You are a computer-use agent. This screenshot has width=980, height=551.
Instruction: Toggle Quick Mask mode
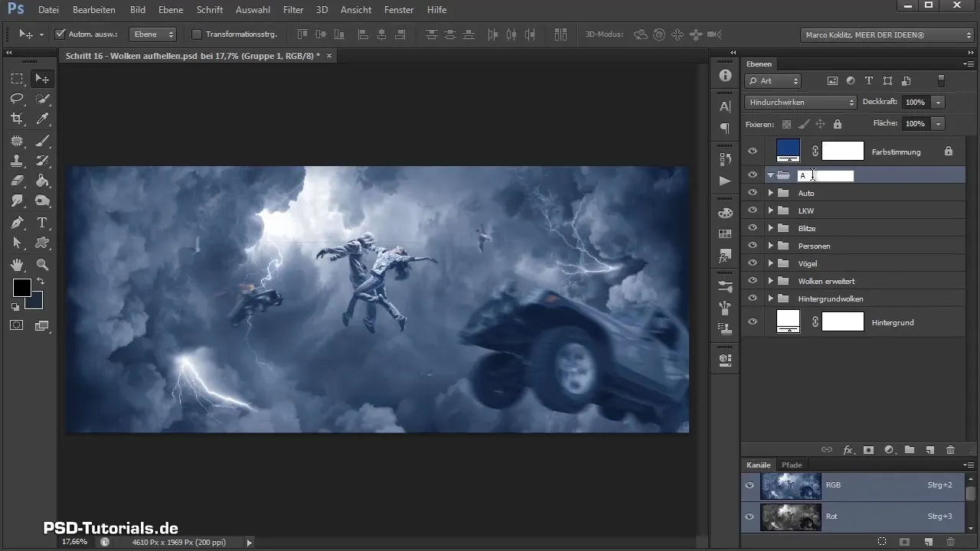pos(17,324)
